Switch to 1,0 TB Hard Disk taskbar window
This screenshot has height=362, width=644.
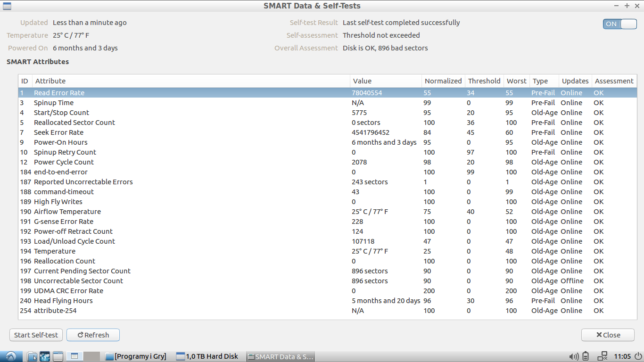pos(207,356)
